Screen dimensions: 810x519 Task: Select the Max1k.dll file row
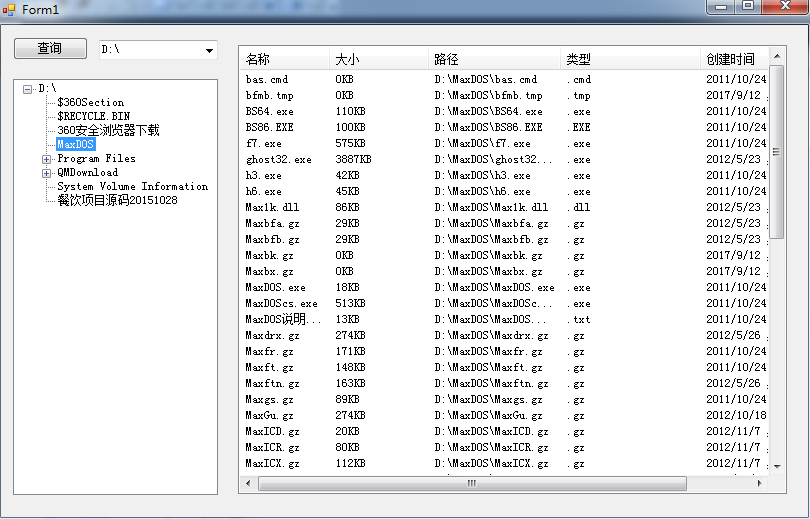click(x=504, y=208)
